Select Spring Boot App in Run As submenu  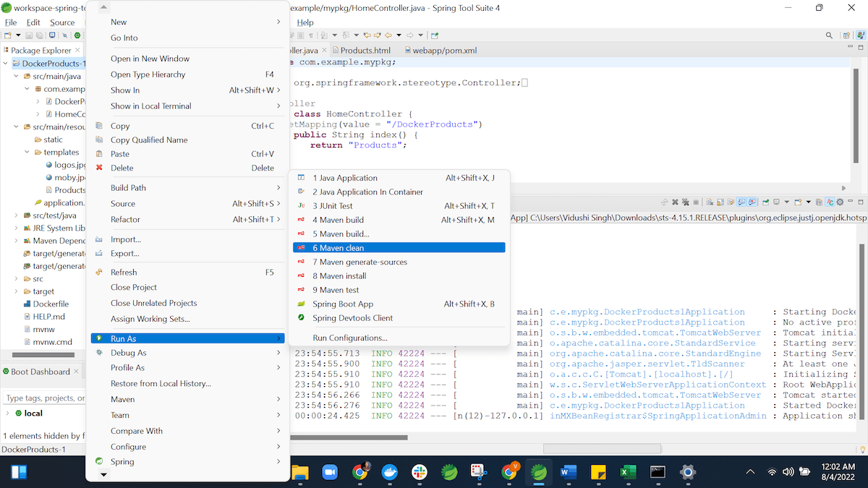click(x=342, y=304)
